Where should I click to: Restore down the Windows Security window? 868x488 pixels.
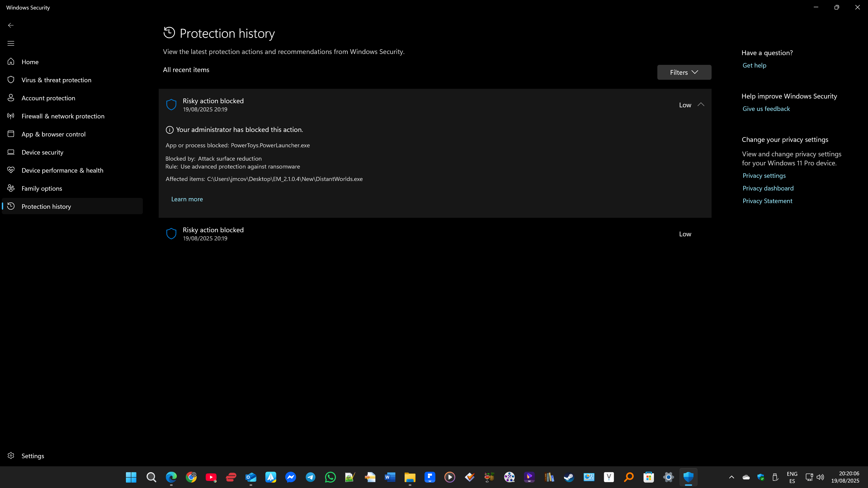coord(837,7)
